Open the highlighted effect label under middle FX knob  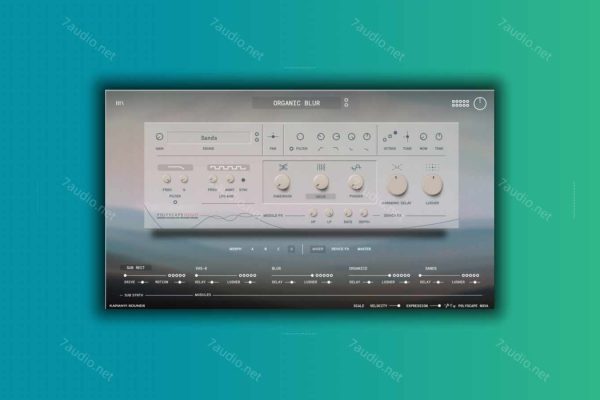coord(321,196)
